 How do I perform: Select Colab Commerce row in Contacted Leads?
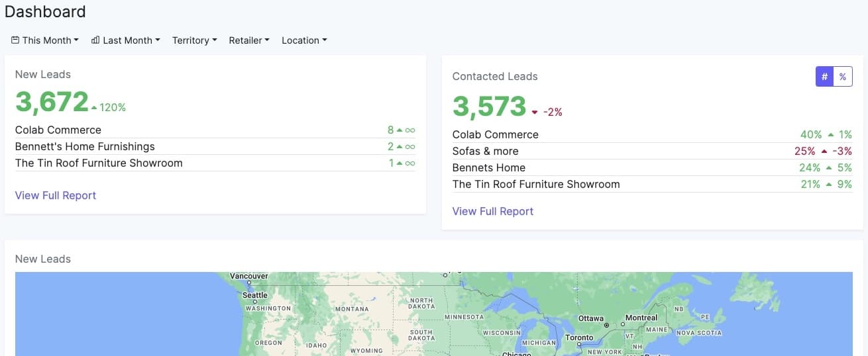[x=495, y=135]
